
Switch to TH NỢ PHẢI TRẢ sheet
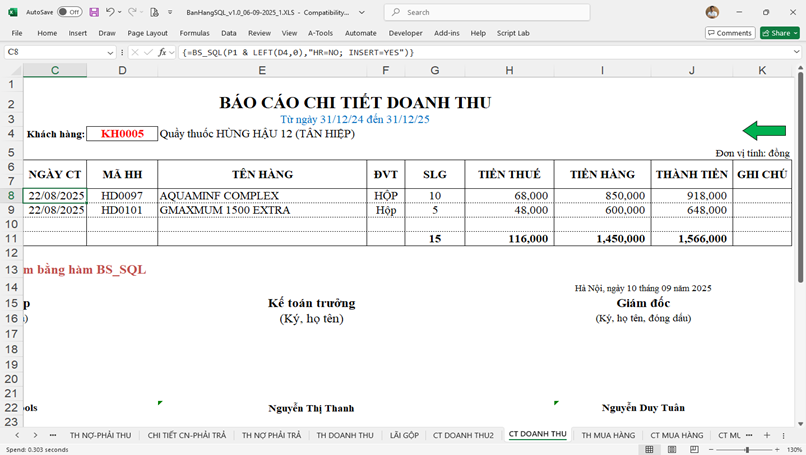pyautogui.click(x=271, y=435)
